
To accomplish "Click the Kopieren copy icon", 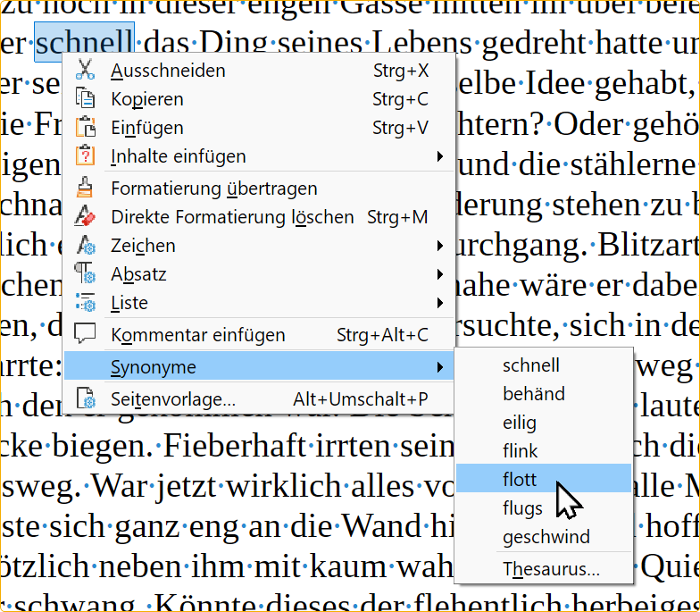I will pos(86,99).
